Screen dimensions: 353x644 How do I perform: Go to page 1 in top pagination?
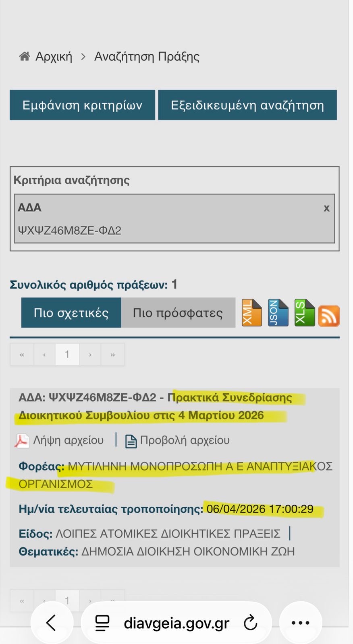[67, 354]
